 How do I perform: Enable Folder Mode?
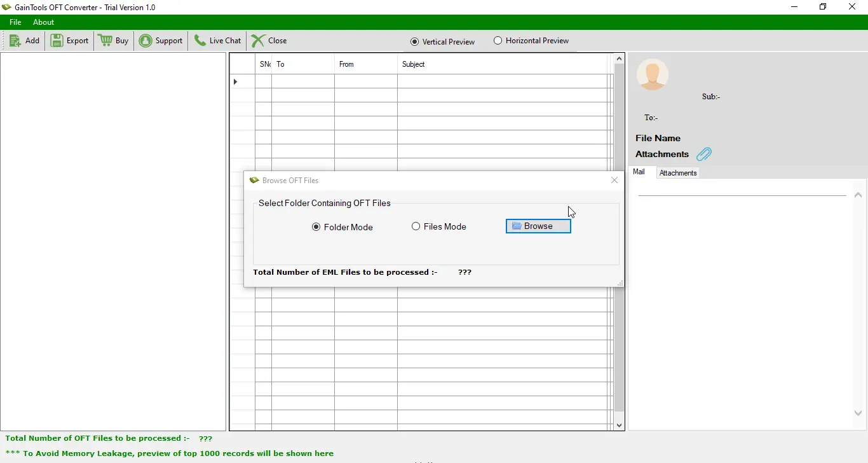click(316, 226)
